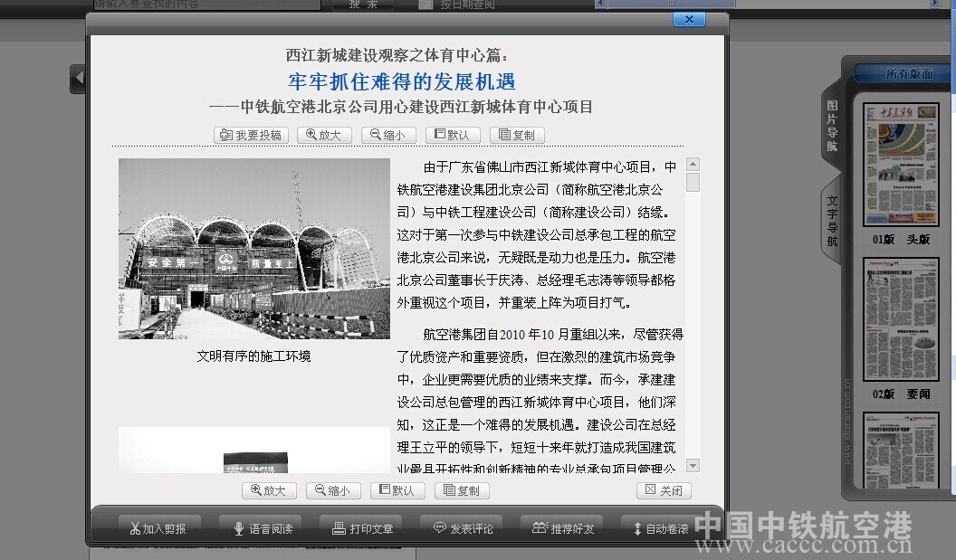Copy article using top 复制 button
Image resolution: width=956 pixels, height=560 pixels.
click(517, 135)
